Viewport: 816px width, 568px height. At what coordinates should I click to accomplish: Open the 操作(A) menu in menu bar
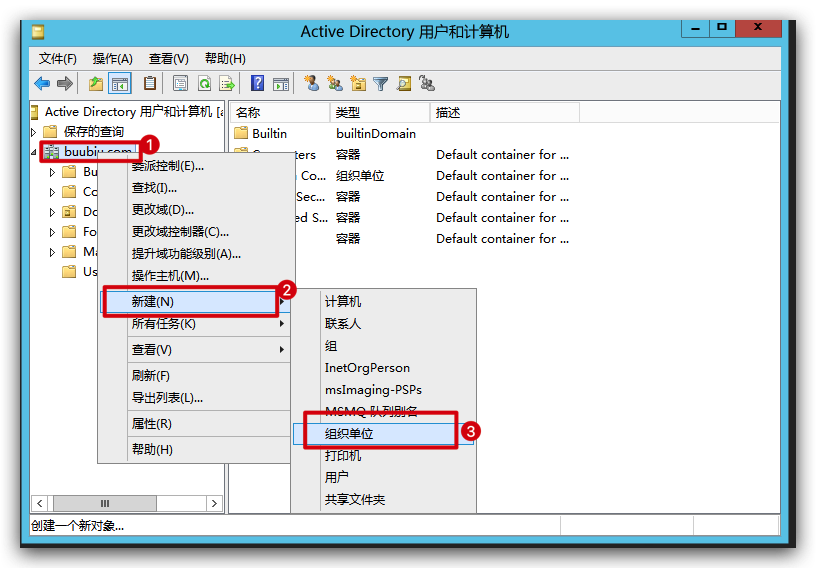pyautogui.click(x=112, y=59)
